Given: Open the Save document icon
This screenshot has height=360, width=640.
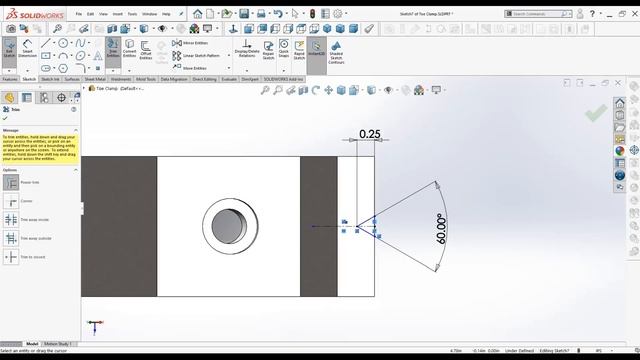Looking at the screenshot, I should (244, 14).
